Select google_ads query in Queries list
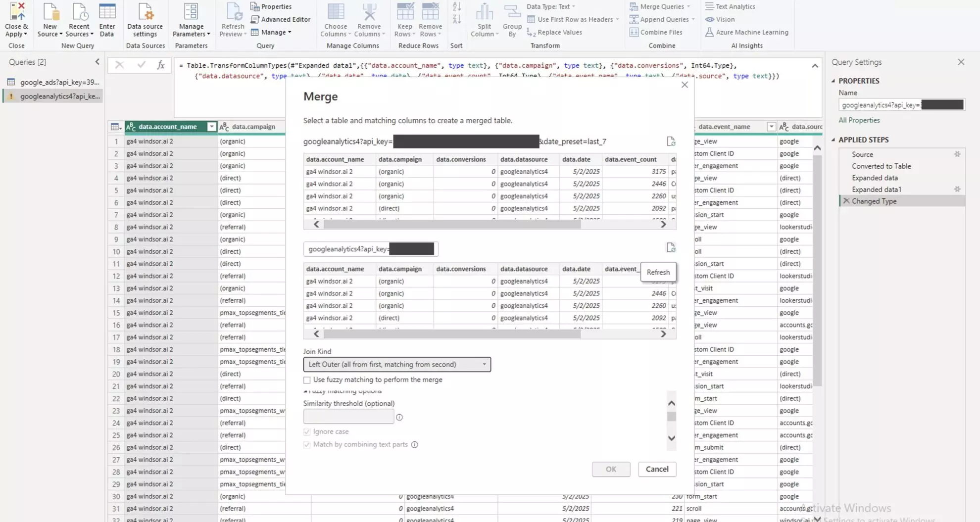The width and height of the screenshot is (980, 522). [x=53, y=82]
